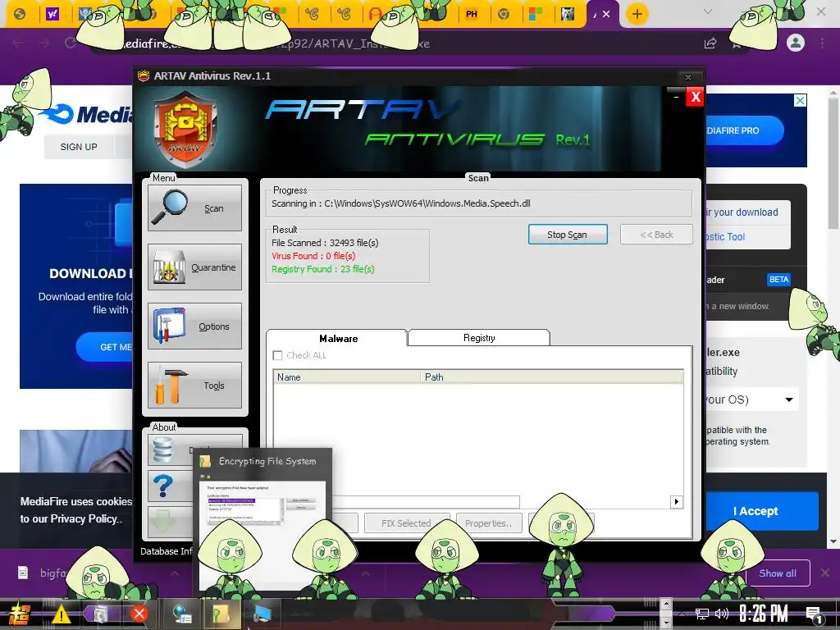
Task: Switch to the Malware tab
Action: point(337,338)
